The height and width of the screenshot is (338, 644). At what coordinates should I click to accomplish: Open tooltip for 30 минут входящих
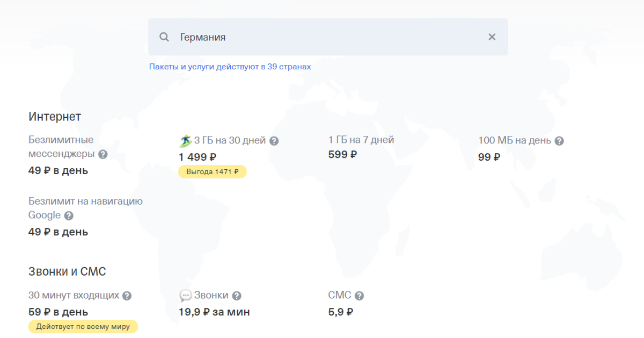127,295
